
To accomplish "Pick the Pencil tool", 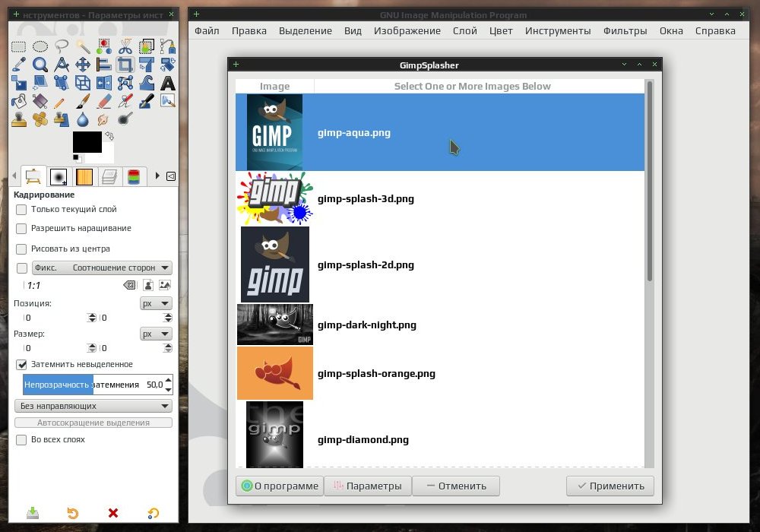I will click(x=61, y=101).
